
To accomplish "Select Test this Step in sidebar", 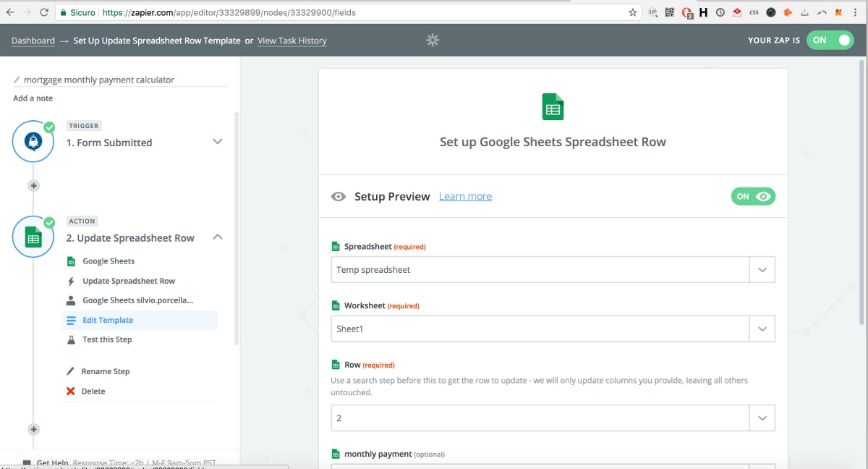I will [107, 339].
